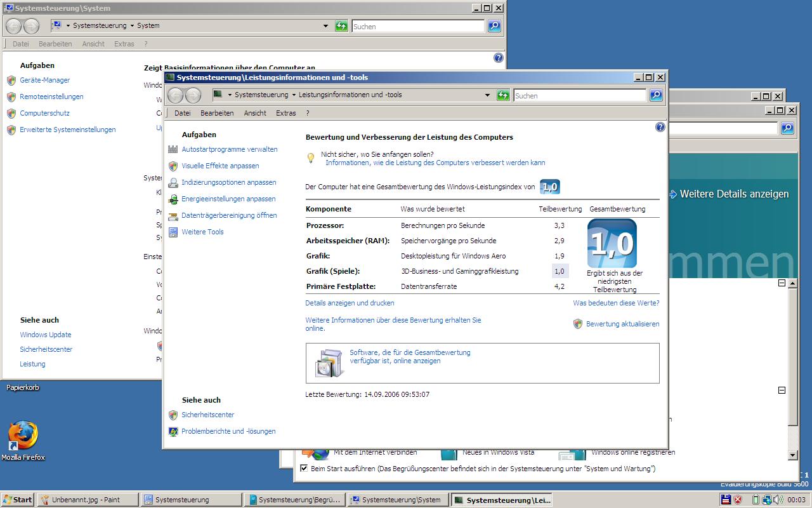Click the search magnifier in System window
The image size is (812, 508).
(494, 26)
